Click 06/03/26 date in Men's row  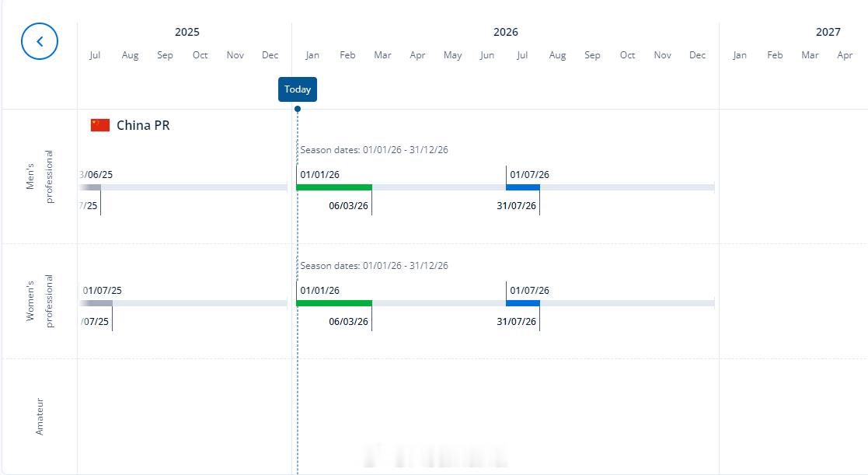pos(348,205)
